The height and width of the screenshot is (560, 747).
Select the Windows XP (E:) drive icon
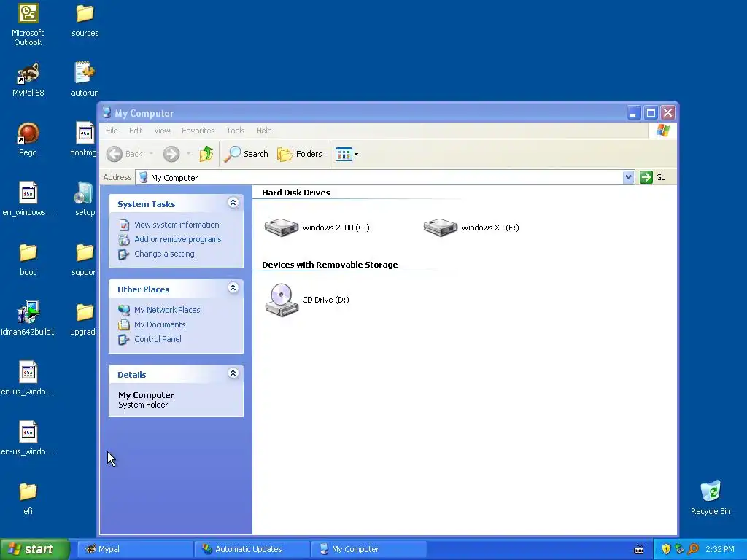[440, 227]
